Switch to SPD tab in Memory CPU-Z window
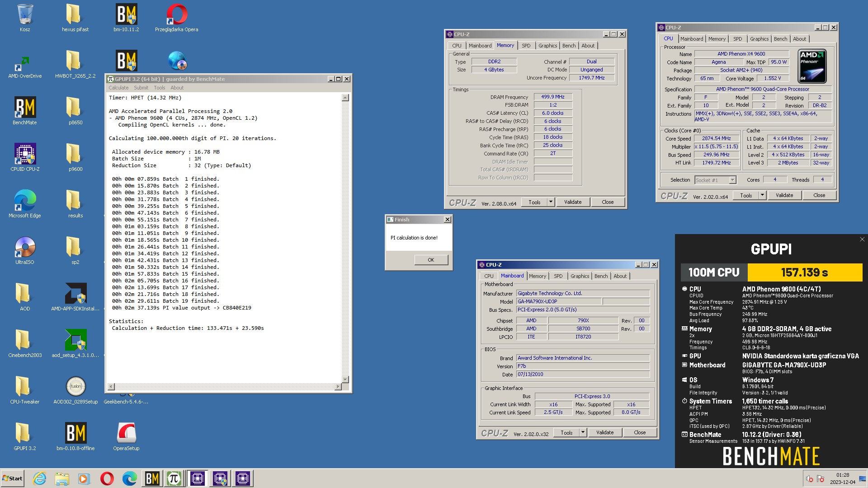This screenshot has width=868, height=488. click(x=526, y=46)
